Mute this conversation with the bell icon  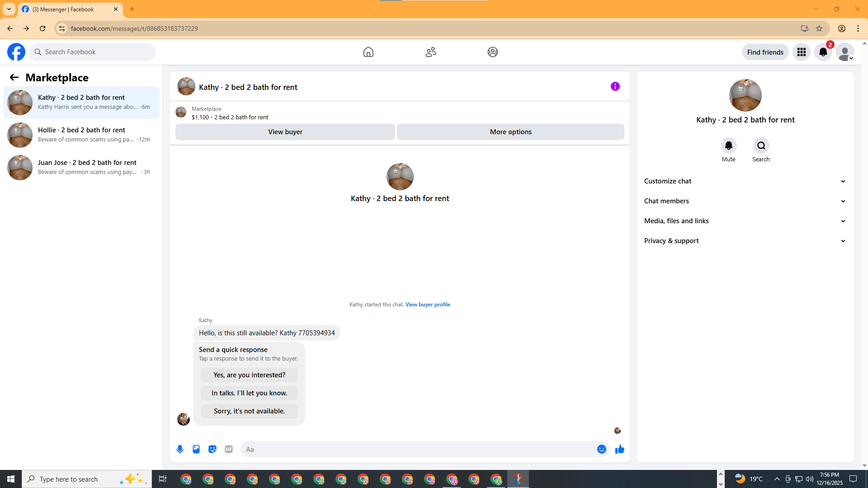(x=729, y=145)
